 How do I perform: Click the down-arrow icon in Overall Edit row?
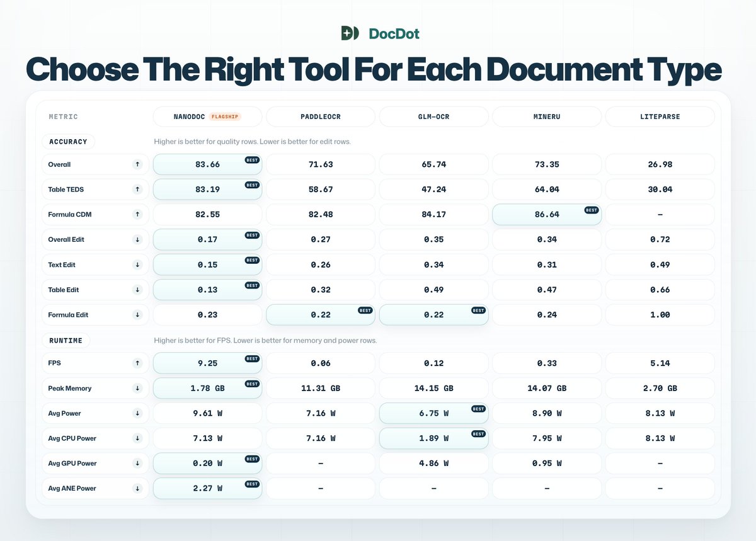pos(137,240)
